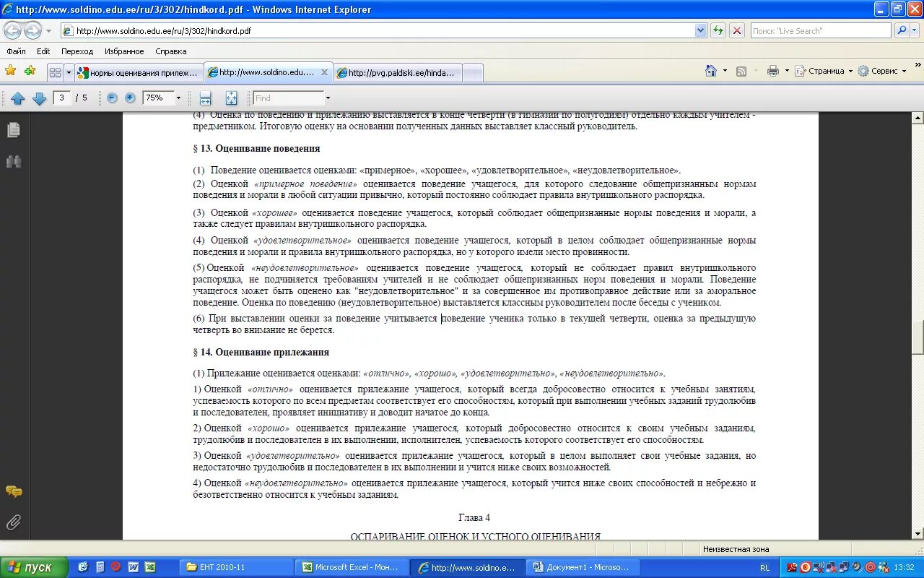
Task: Click scrollbar up arrow
Action: [918, 117]
